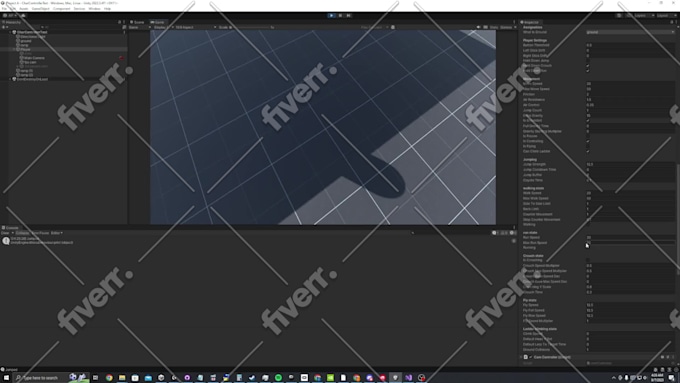This screenshot has width=680, height=383.
Task: Click the Step frame button in toolbar
Action: (348, 16)
